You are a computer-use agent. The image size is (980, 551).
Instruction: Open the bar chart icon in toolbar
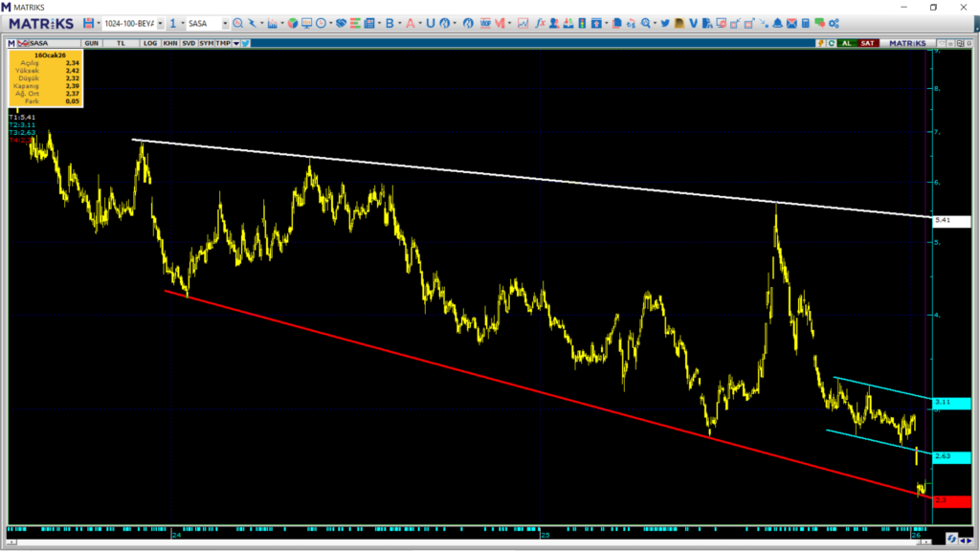[273, 23]
